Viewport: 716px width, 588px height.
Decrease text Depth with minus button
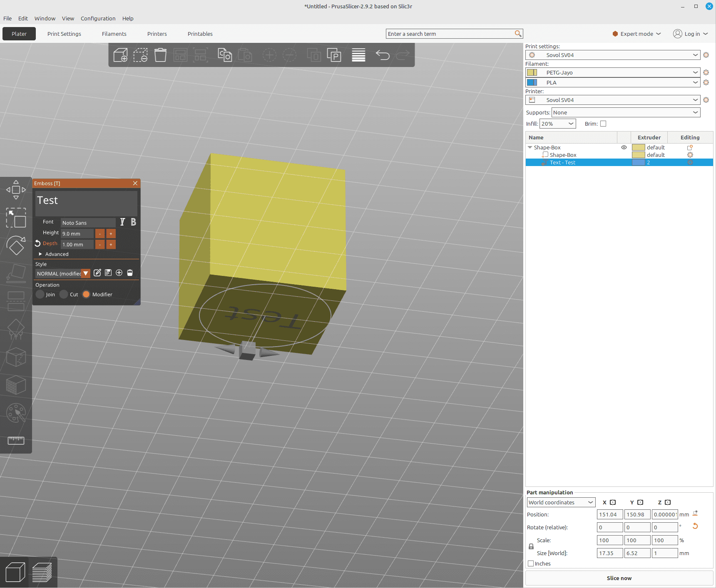pyautogui.click(x=100, y=244)
